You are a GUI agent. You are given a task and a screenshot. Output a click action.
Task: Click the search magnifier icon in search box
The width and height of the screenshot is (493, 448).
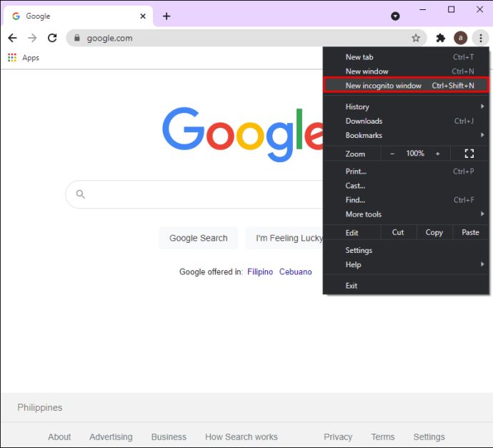pos(81,194)
